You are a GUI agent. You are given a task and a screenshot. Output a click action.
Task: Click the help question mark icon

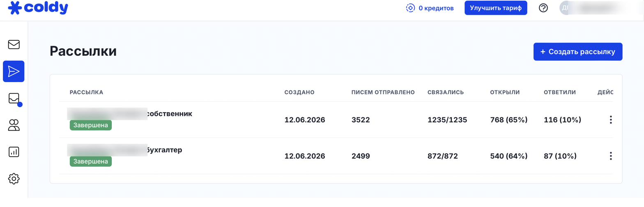(543, 8)
